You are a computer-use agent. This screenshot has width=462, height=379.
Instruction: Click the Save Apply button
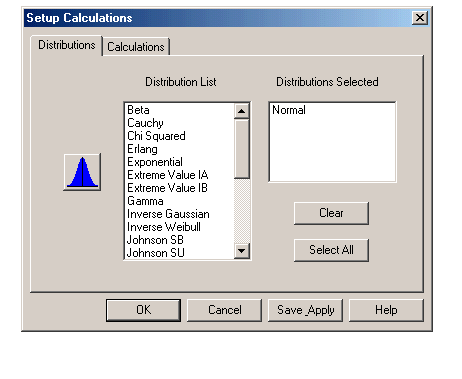pos(305,310)
